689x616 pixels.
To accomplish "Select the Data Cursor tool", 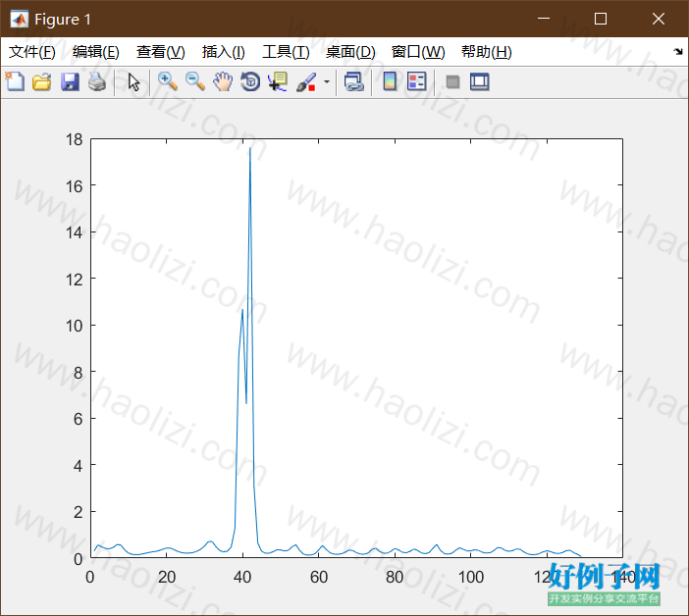I will click(278, 81).
